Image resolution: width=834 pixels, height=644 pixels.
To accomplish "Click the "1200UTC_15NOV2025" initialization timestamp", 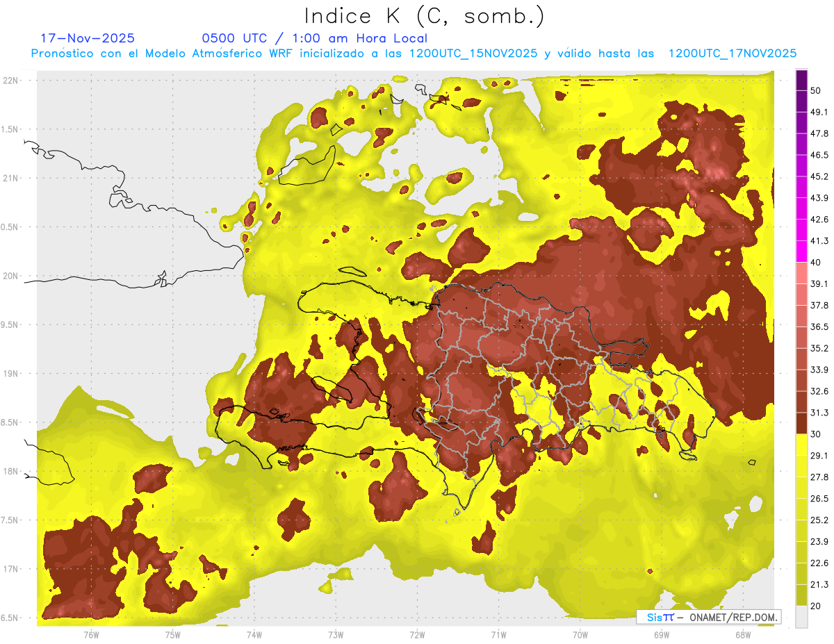I will [473, 53].
